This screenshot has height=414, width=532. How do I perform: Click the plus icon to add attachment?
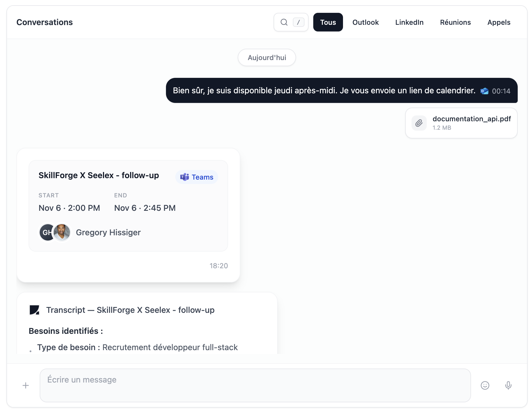point(26,385)
